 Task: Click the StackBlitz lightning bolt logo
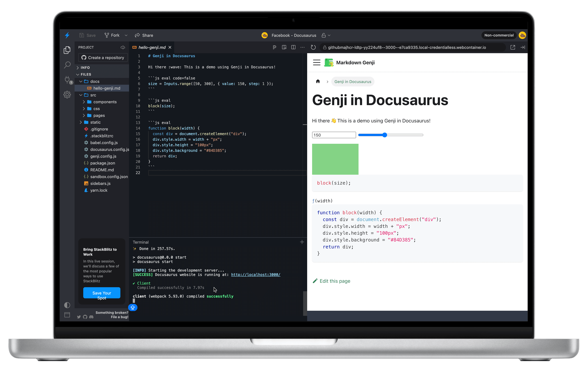tap(67, 35)
